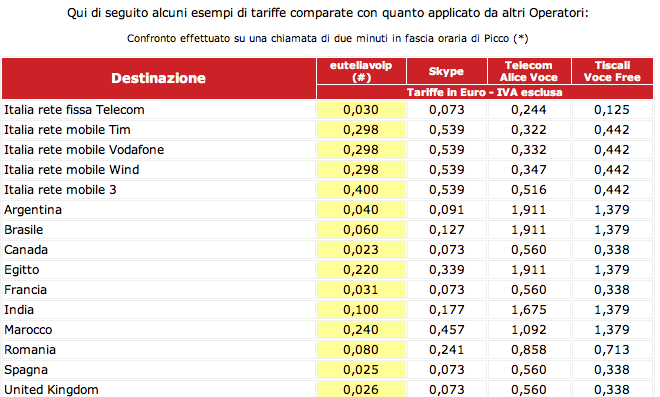This screenshot has width=660, height=397.
Task: Click the eutellavoip (#) column header
Action: coord(361,71)
